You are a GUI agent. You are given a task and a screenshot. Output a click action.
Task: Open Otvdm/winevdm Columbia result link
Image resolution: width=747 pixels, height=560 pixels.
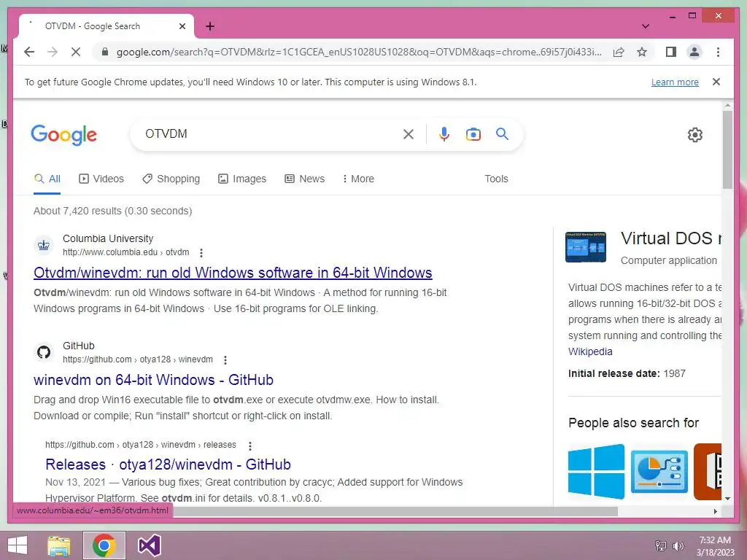[x=233, y=273]
